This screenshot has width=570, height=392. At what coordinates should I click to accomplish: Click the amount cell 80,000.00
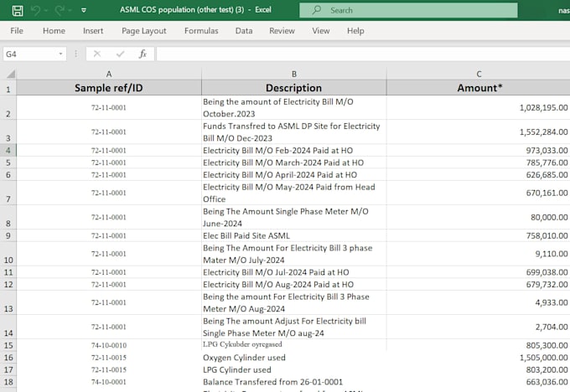[x=479, y=217]
